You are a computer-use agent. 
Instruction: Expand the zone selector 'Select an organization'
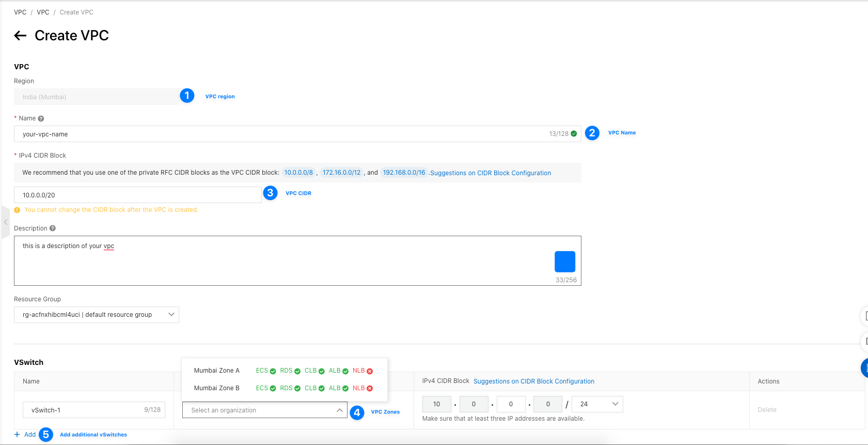264,410
